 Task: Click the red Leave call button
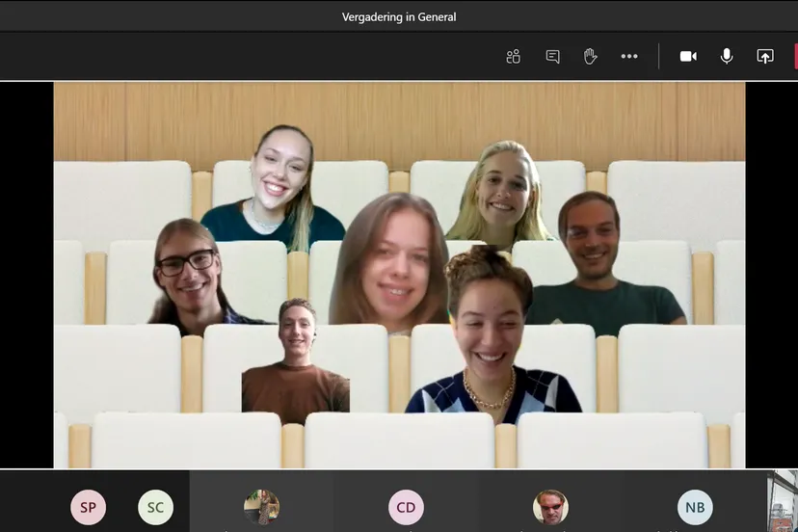click(795, 57)
